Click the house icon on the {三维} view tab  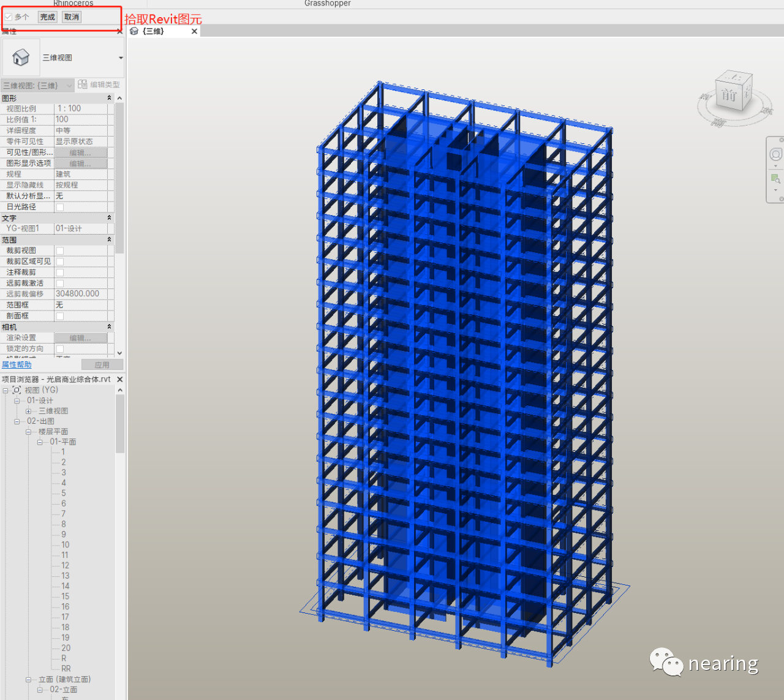(x=134, y=31)
